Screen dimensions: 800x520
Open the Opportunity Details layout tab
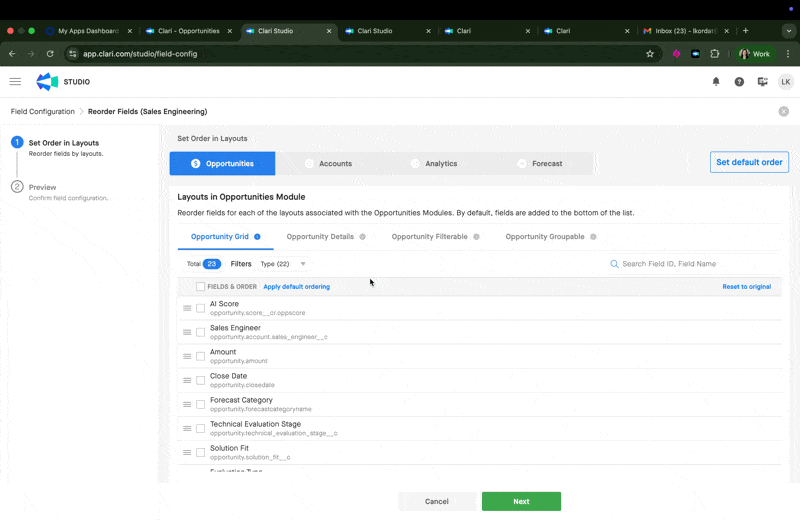point(326,237)
